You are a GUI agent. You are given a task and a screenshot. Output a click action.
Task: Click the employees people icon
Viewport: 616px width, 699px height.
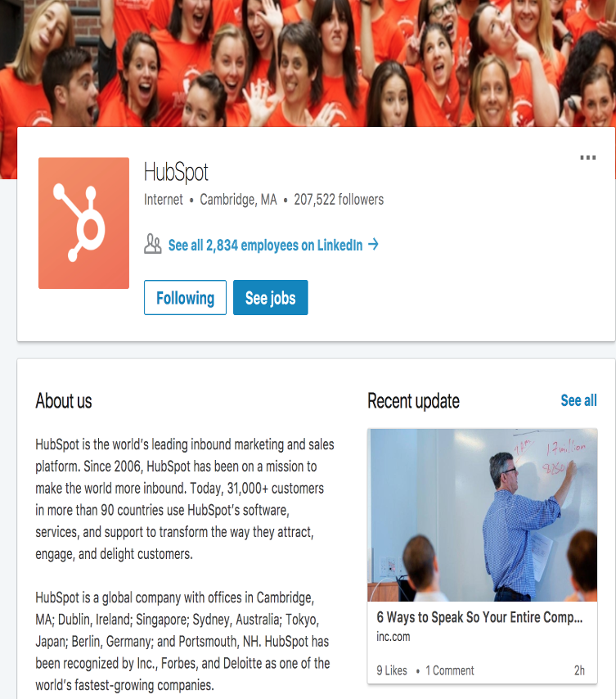coord(153,244)
